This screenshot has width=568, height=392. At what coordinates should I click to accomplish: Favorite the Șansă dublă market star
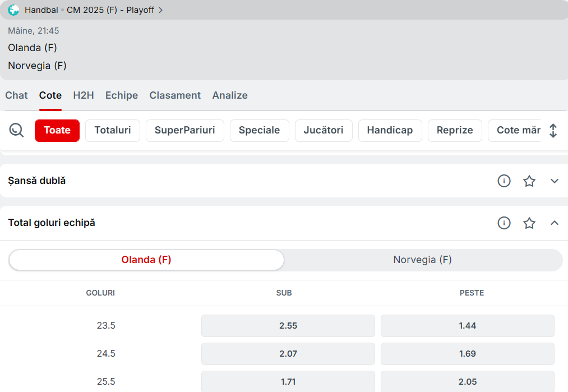coord(529,181)
